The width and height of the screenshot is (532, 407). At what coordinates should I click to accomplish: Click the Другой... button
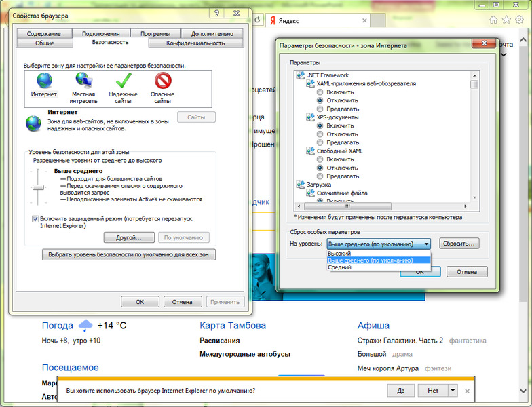pyautogui.click(x=129, y=237)
